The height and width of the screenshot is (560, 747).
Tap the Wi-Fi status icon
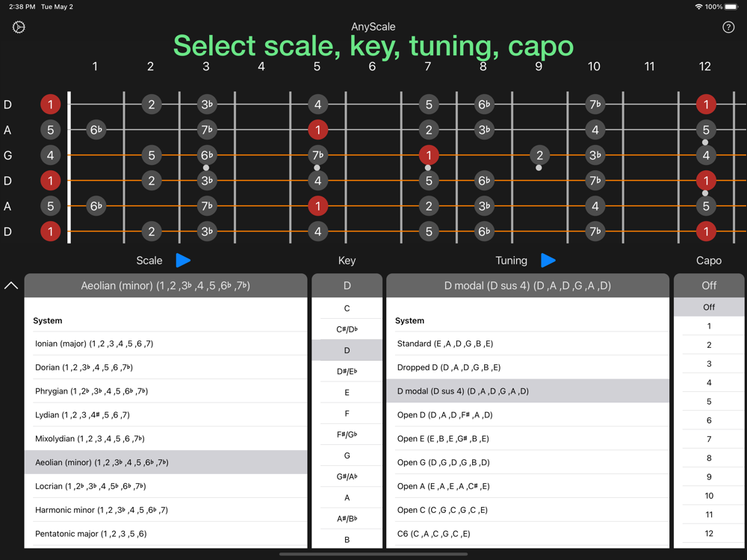click(x=698, y=7)
